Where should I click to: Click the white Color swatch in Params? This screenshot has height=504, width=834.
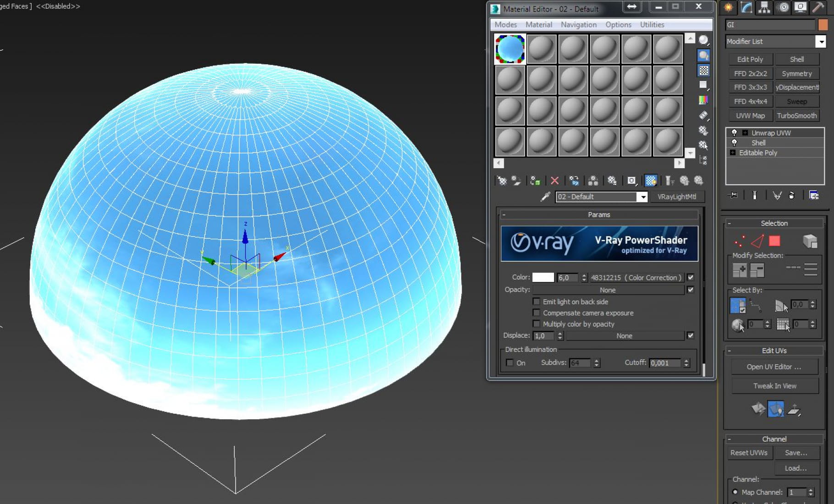click(x=543, y=277)
